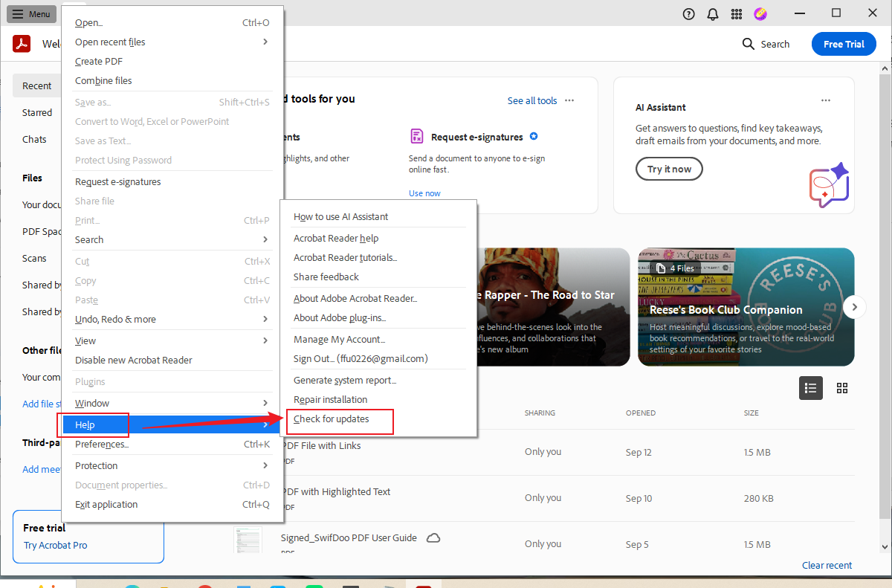This screenshot has height=588, width=892.
Task: Click the purple account avatar icon
Action: 760,13
